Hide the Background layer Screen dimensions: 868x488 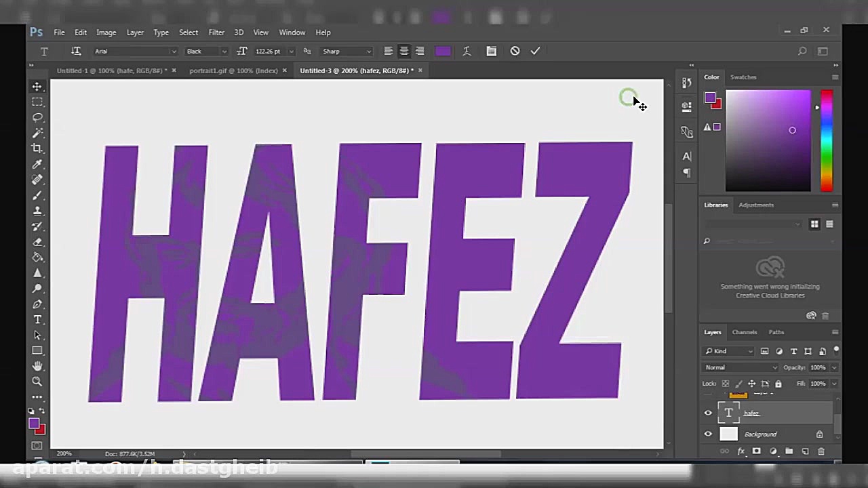click(x=708, y=434)
